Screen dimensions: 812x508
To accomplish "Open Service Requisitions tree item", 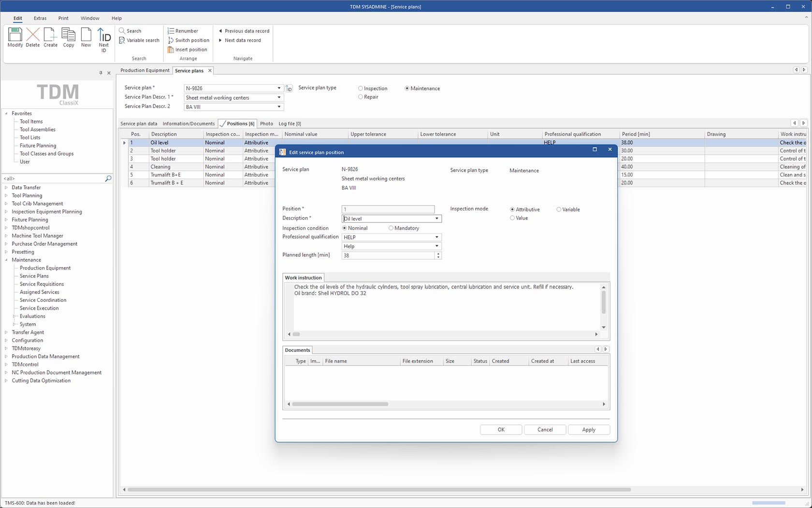I will (x=42, y=284).
